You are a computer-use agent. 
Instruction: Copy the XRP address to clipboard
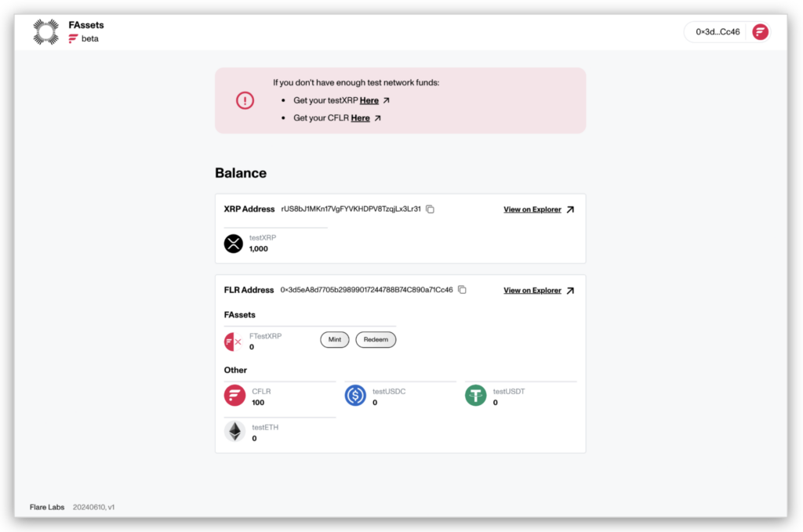coord(430,209)
